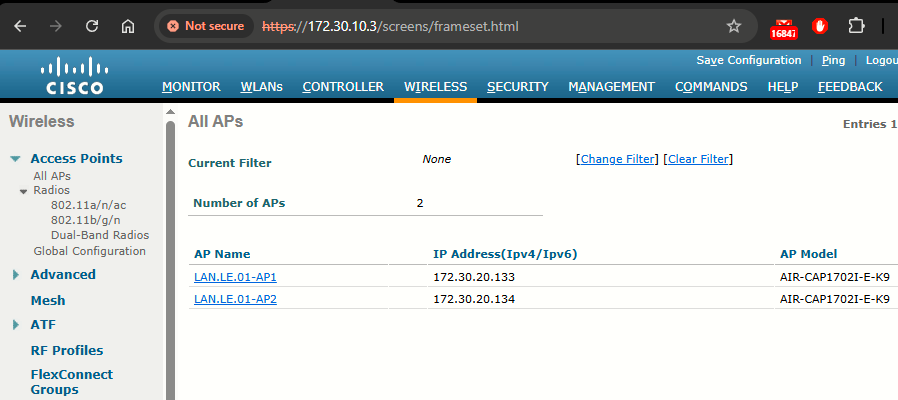Go to the browser home page icon
The height and width of the screenshot is (400, 898).
(x=128, y=26)
